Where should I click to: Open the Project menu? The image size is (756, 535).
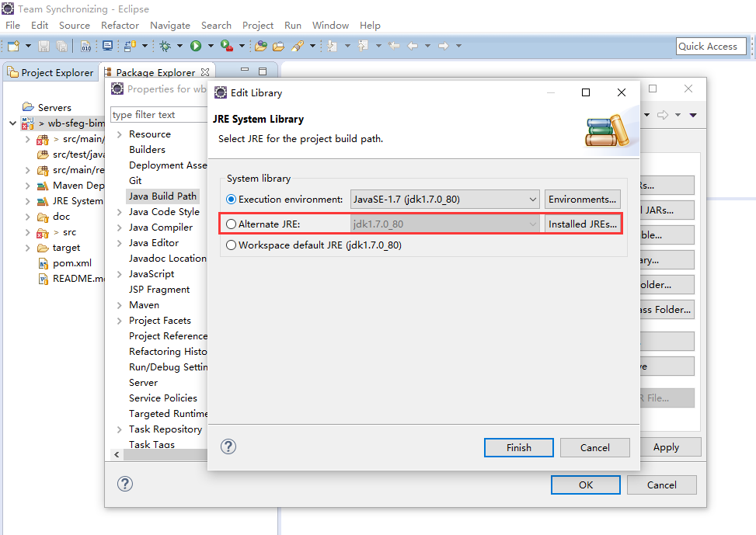click(258, 25)
